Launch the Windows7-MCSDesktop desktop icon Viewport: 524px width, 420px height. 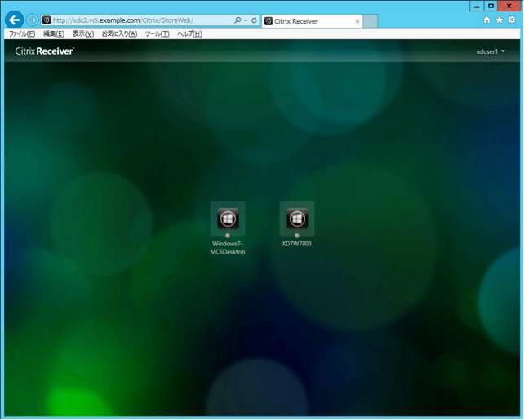(228, 219)
